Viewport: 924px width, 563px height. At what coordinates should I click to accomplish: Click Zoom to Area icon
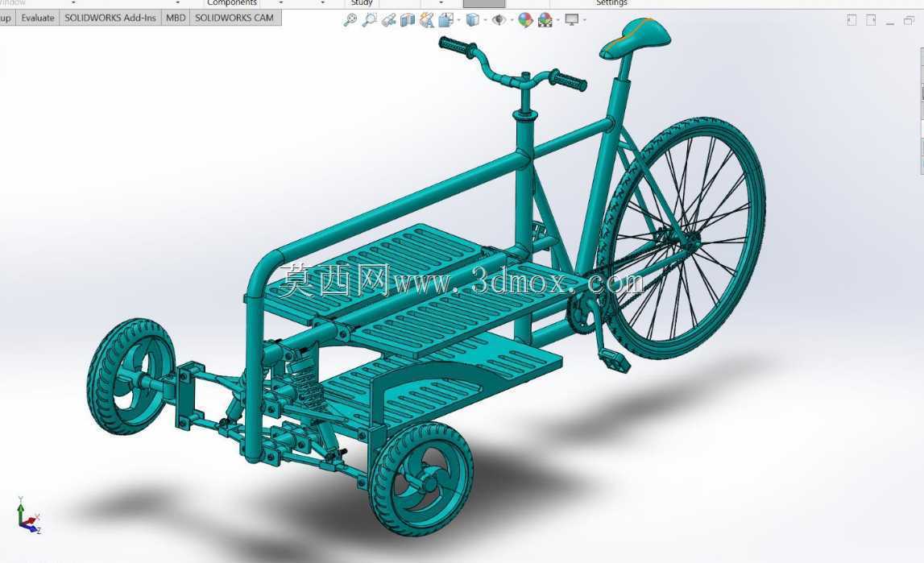(370, 21)
